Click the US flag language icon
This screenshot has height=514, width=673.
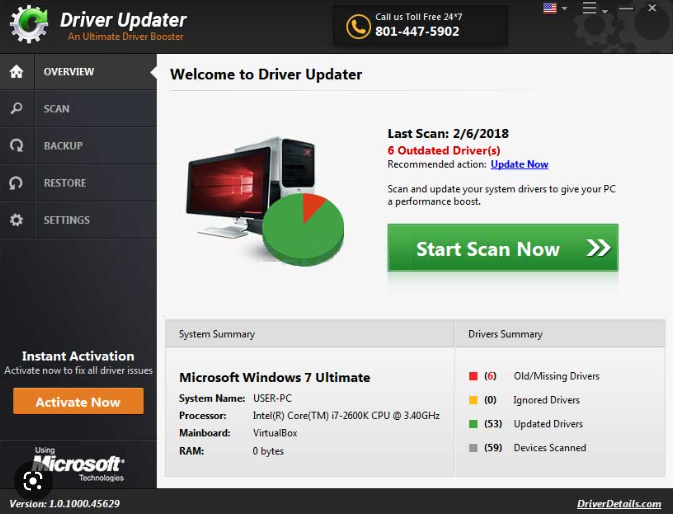[550, 8]
